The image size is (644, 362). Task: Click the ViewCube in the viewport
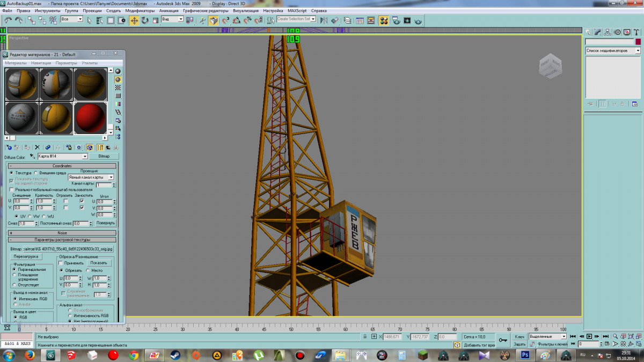[x=550, y=66]
